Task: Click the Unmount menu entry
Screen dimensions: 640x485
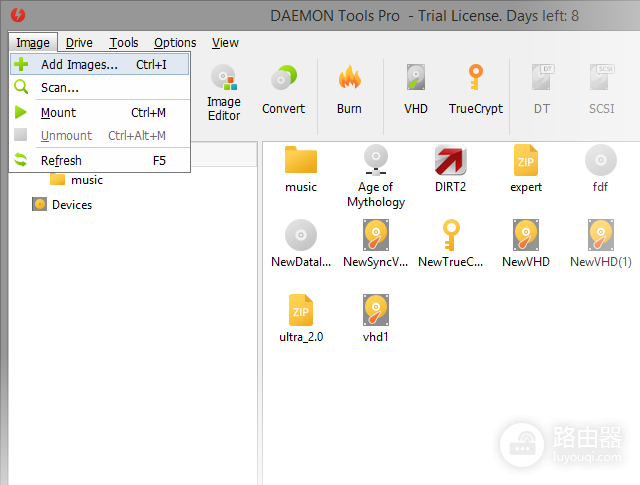Action: 100,135
